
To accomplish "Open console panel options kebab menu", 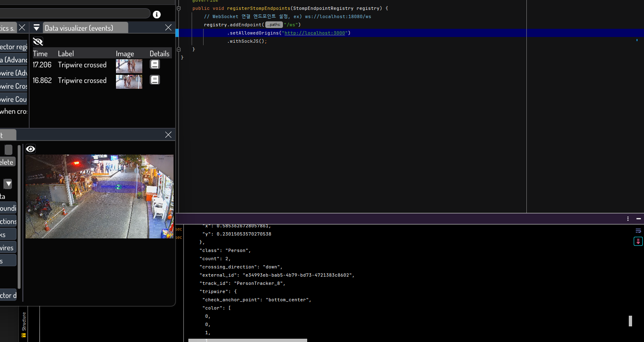I will point(628,219).
